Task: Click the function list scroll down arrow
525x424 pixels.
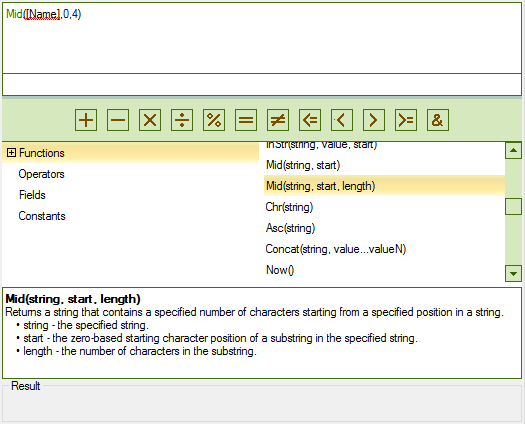Action: pos(513,274)
